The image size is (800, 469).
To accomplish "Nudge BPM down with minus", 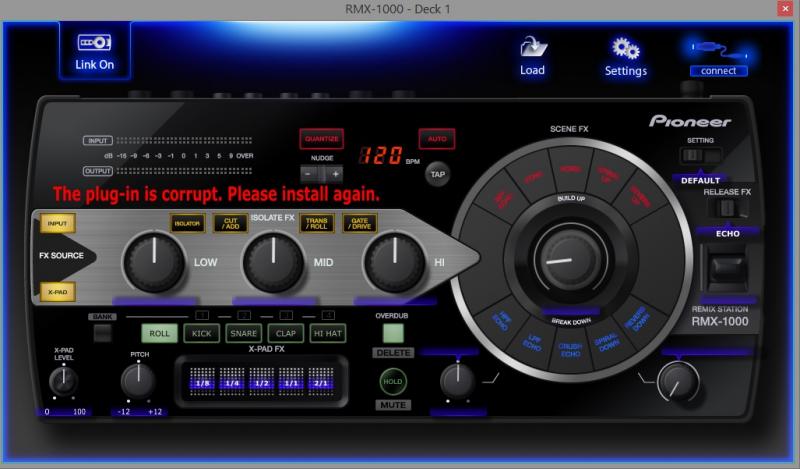I will point(308,174).
